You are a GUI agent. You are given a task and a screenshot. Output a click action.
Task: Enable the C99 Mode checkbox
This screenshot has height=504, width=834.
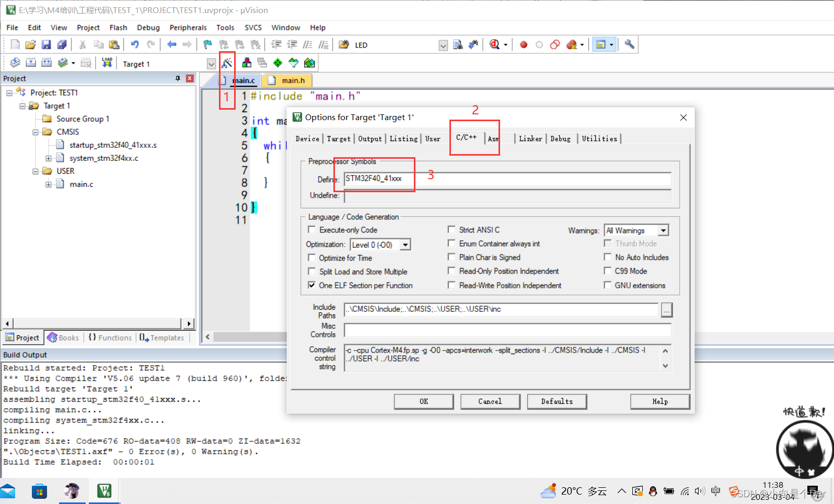click(x=608, y=271)
